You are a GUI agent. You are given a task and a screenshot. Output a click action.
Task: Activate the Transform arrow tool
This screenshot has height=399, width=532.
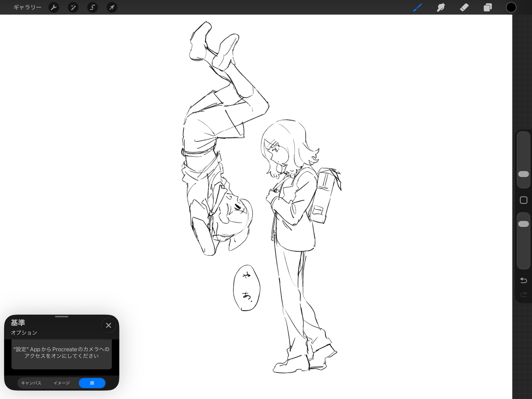click(112, 7)
